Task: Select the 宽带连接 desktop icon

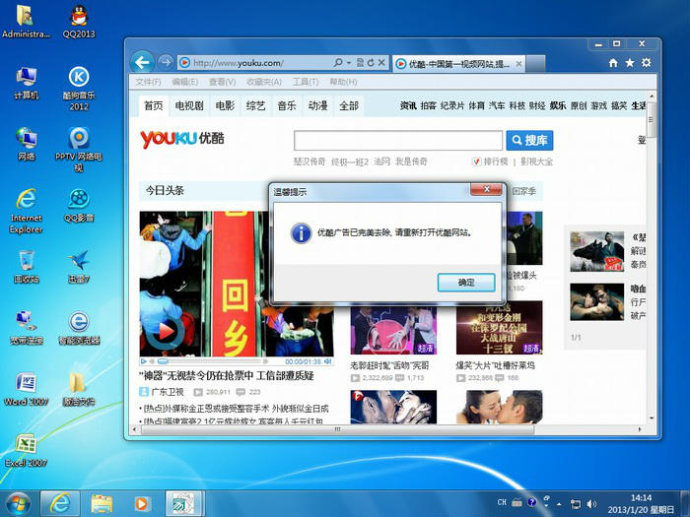Action: (x=26, y=328)
